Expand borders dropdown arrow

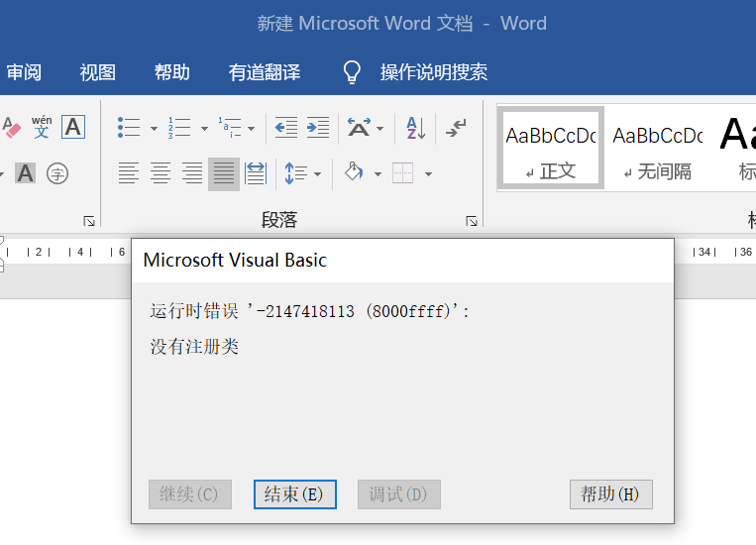click(x=429, y=174)
